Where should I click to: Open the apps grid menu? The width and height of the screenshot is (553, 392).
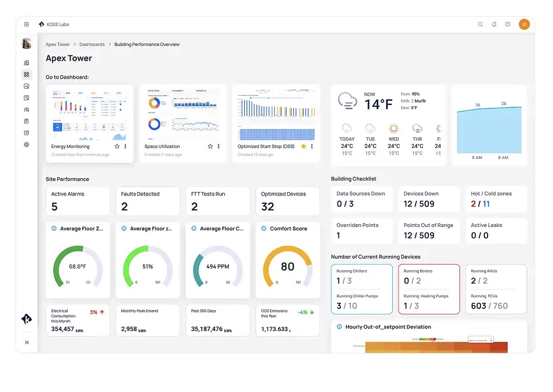tap(27, 24)
